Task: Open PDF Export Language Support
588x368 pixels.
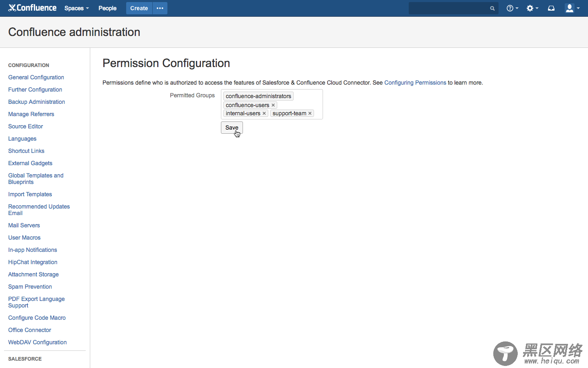Action: click(x=36, y=302)
